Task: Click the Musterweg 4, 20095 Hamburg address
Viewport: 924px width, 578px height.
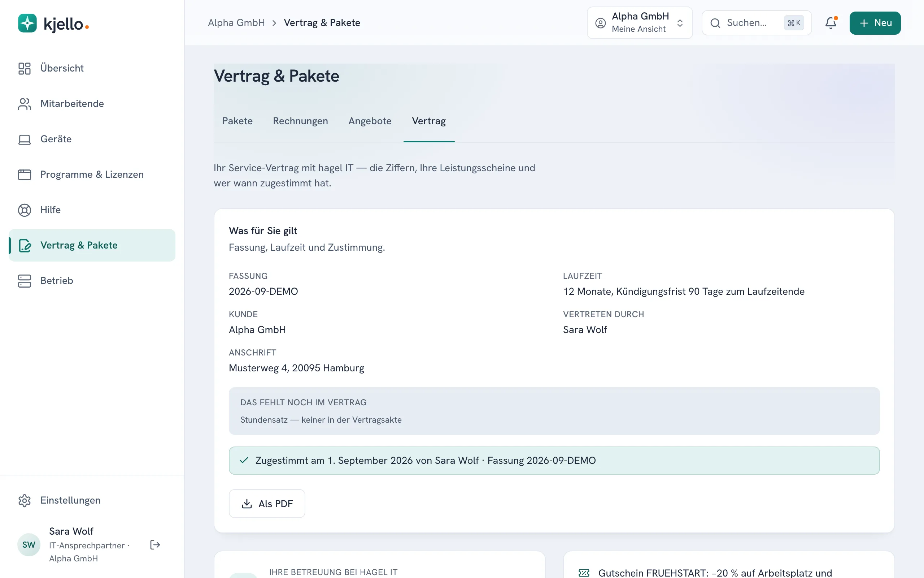Action: click(296, 368)
